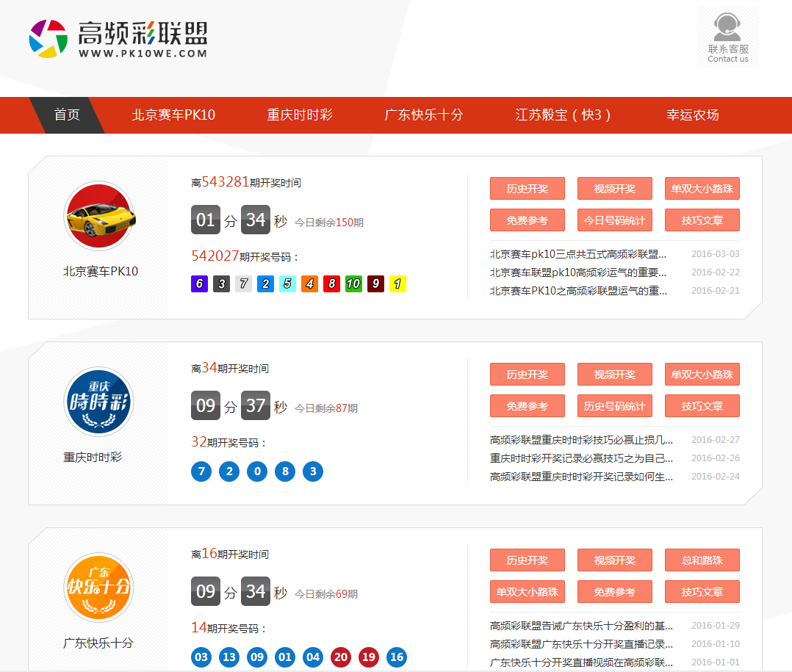Open 重庆时时彩 in the nav bar
The width and height of the screenshot is (792, 672).
pyautogui.click(x=300, y=115)
